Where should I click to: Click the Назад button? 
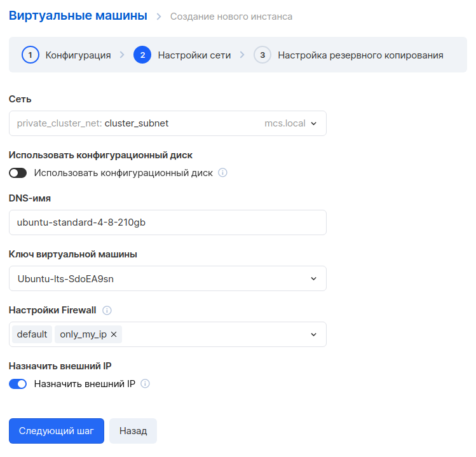(133, 431)
